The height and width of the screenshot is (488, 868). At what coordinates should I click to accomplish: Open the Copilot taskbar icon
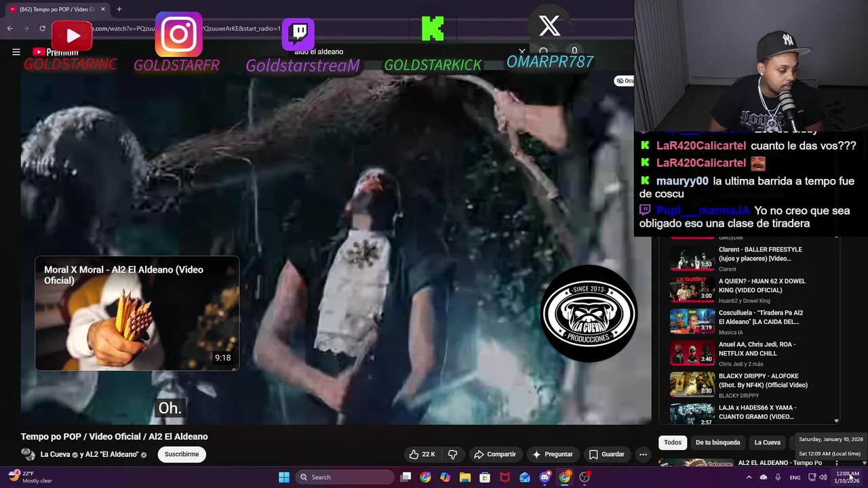click(445, 477)
